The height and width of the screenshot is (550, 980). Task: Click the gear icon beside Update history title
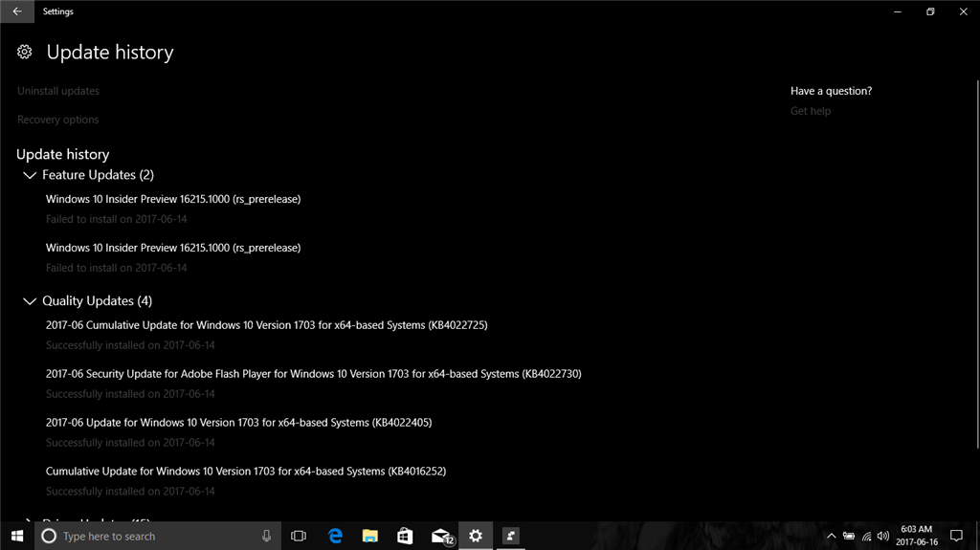click(x=24, y=52)
